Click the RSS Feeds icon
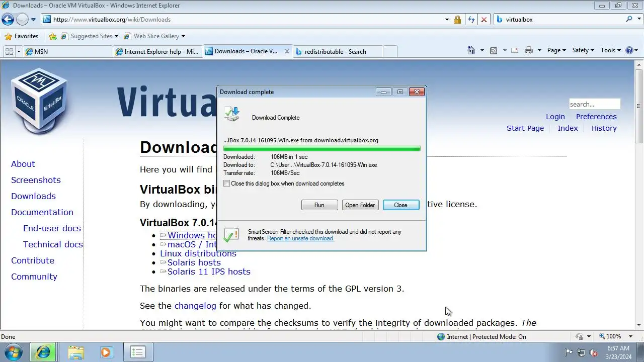This screenshot has height=362, width=644. click(494, 50)
